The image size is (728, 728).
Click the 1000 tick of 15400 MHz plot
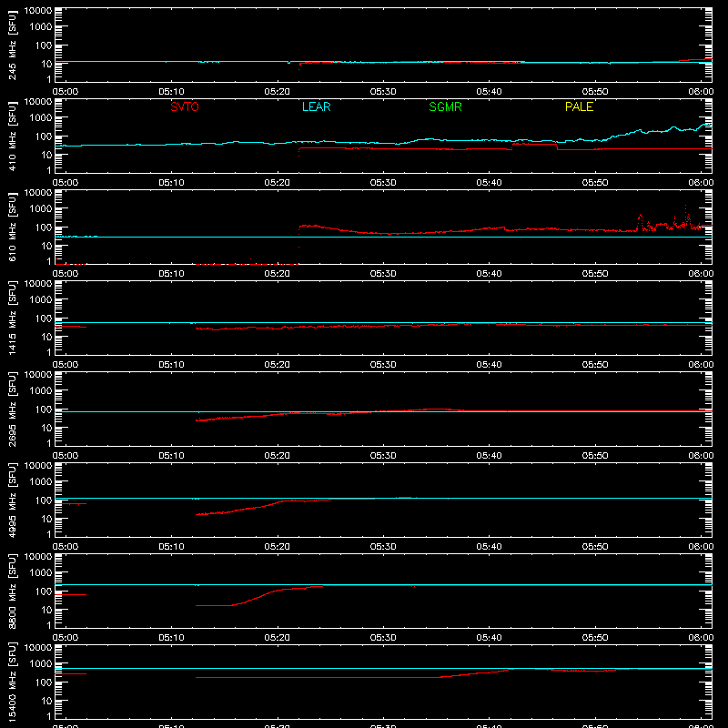(x=41, y=663)
